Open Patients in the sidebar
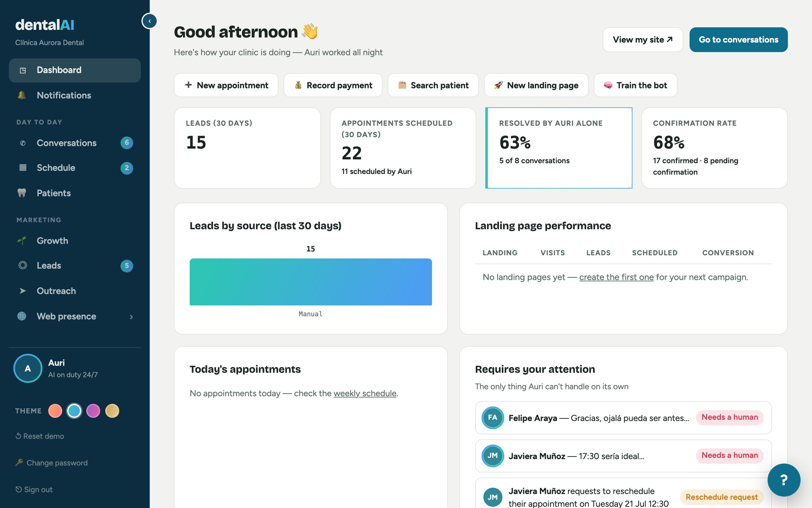The width and height of the screenshot is (812, 508). click(x=75, y=193)
